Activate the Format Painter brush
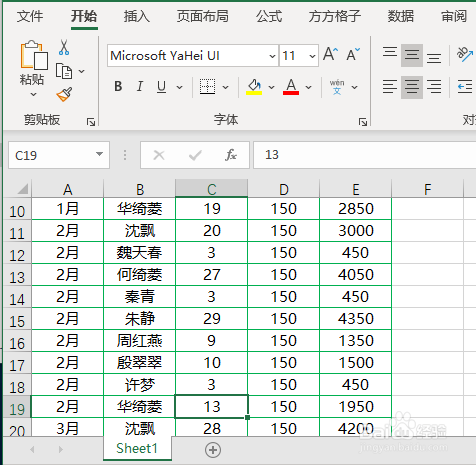 click(x=64, y=94)
